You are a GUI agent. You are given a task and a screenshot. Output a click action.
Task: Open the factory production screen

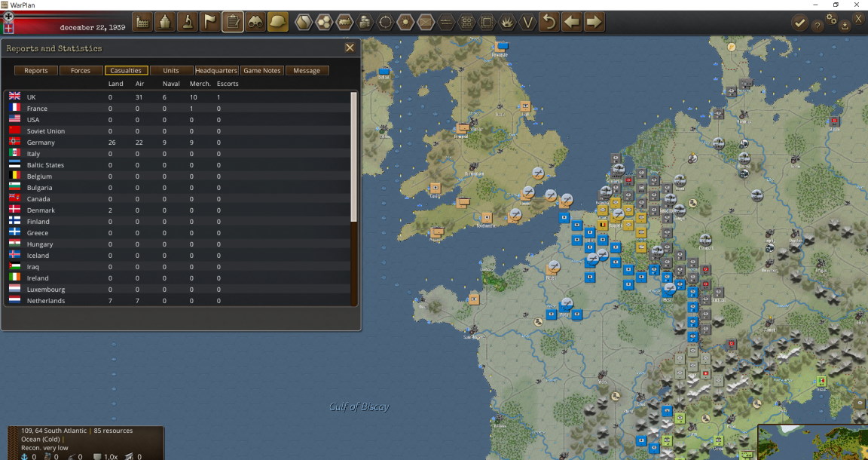pyautogui.click(x=143, y=22)
